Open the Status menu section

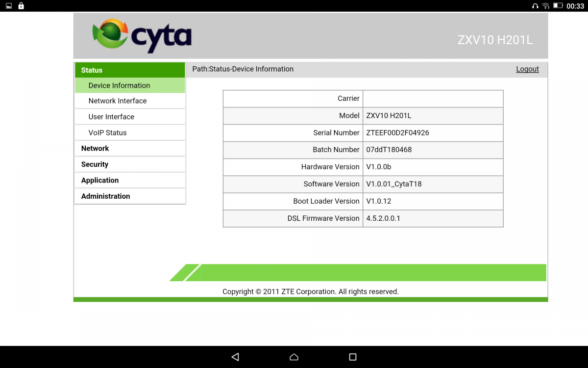(x=130, y=70)
